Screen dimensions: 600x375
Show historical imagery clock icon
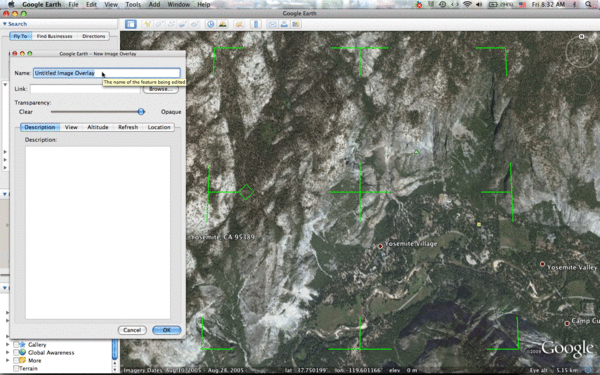coord(210,24)
